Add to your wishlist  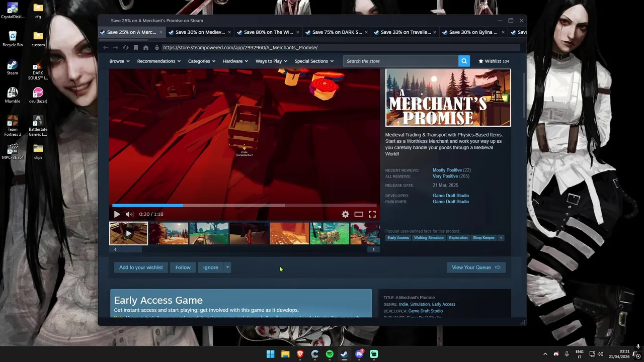pyautogui.click(x=141, y=267)
